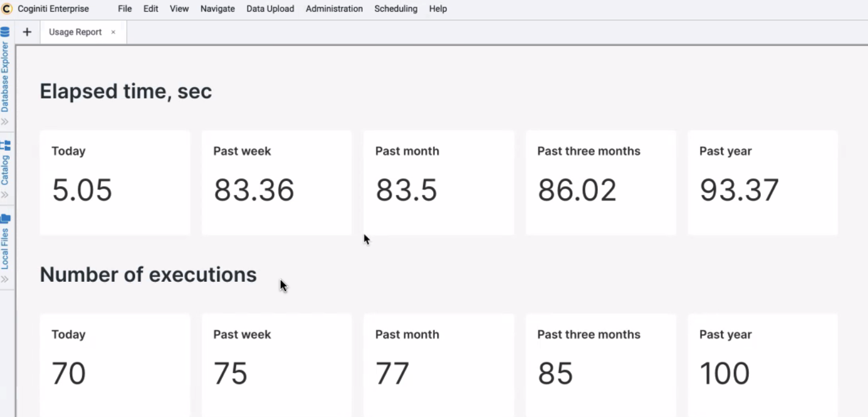Screen dimensions: 868x417
Task: Click the Past year elapsed time card
Action: [x=762, y=182]
